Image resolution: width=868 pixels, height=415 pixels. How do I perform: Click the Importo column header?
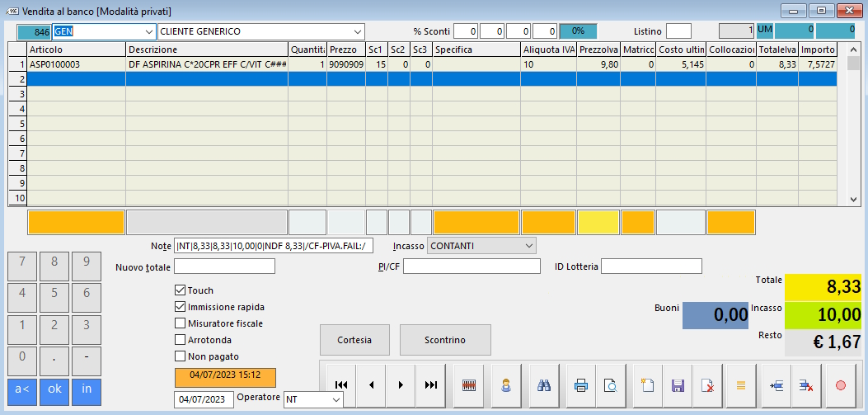[x=818, y=50]
